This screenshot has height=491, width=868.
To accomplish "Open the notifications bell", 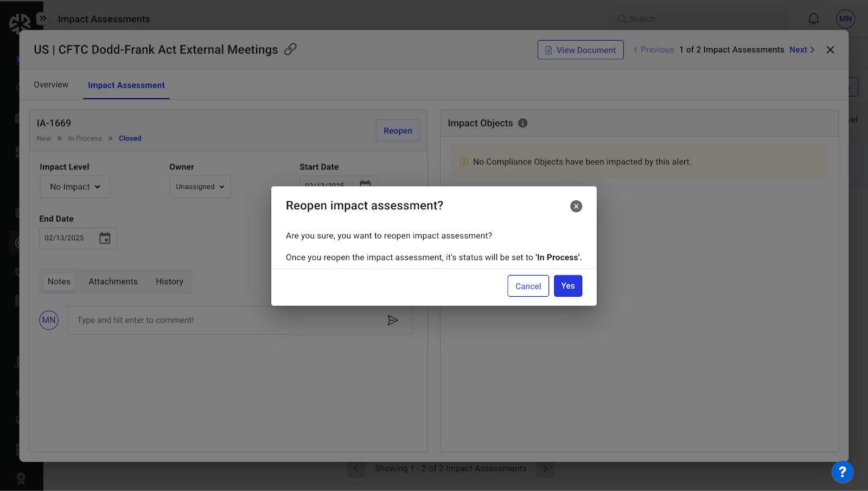I will [813, 19].
